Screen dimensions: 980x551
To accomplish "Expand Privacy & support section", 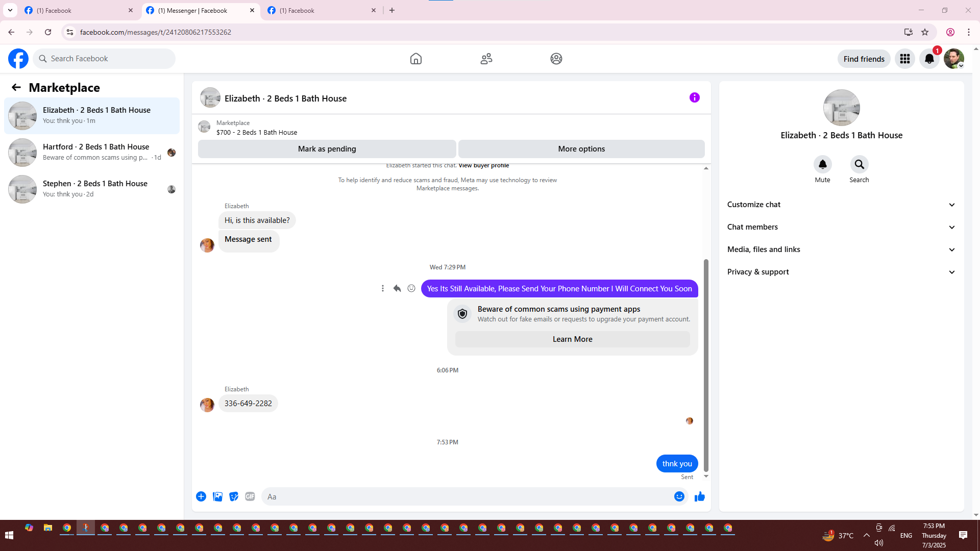I will click(841, 272).
